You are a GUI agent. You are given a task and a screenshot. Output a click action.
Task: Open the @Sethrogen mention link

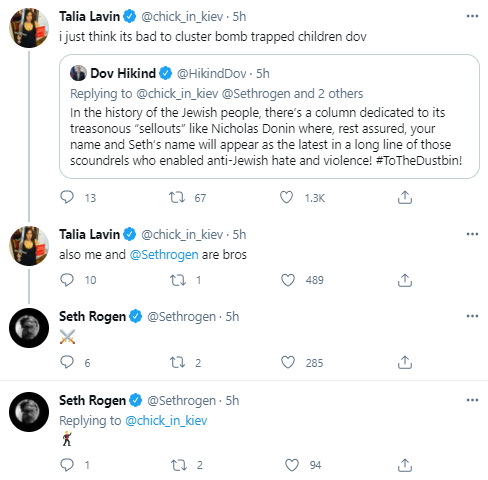164,255
